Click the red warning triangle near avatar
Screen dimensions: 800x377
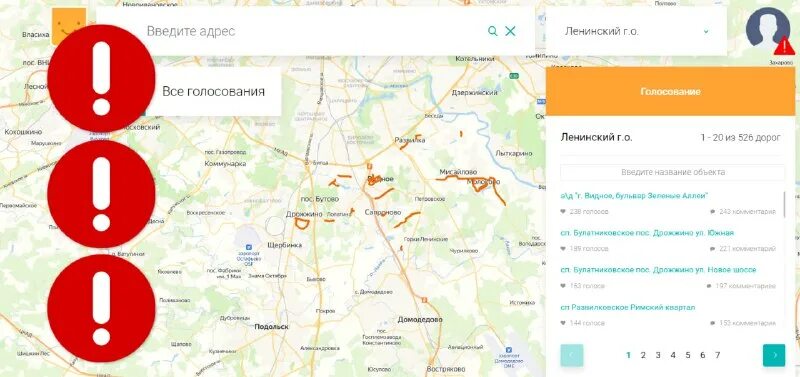pyautogui.click(x=784, y=46)
